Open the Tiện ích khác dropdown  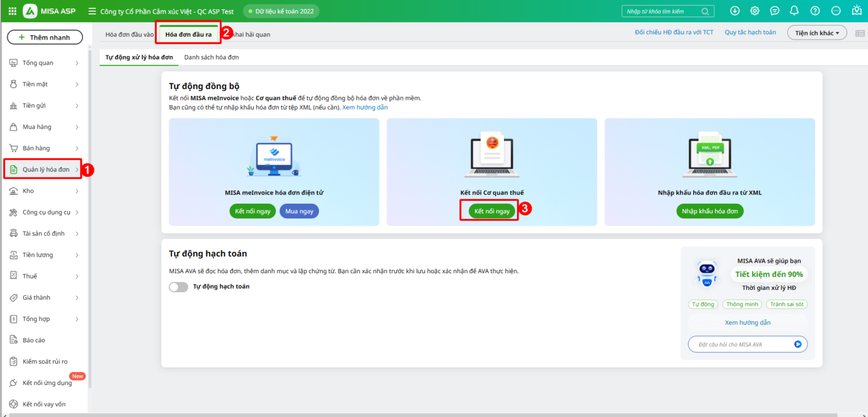tap(816, 33)
